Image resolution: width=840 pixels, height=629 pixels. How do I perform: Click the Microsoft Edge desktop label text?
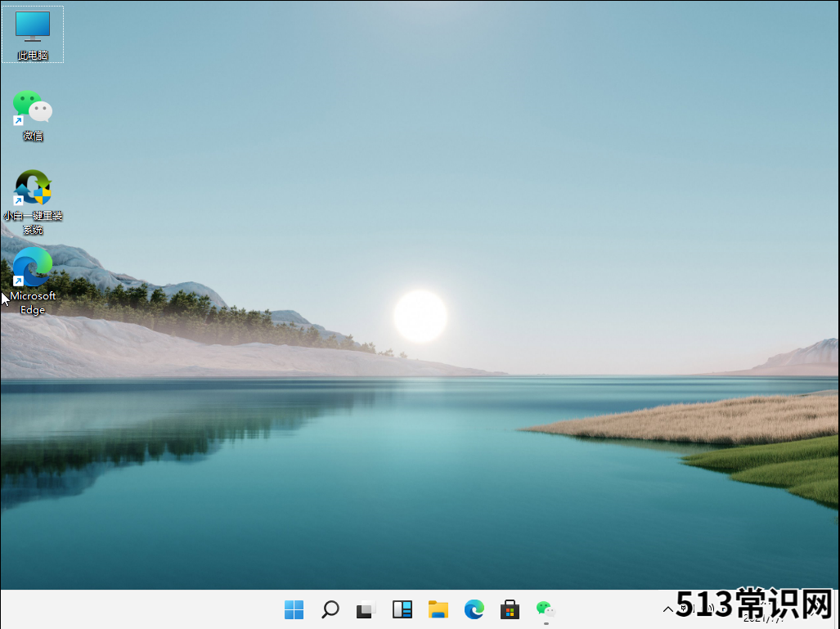(33, 303)
